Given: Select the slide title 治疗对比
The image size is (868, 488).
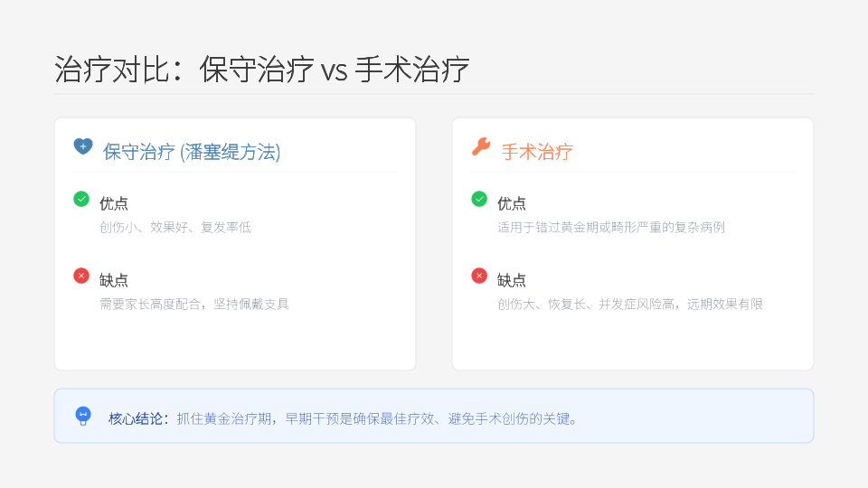Looking at the screenshot, I should coord(262,70).
